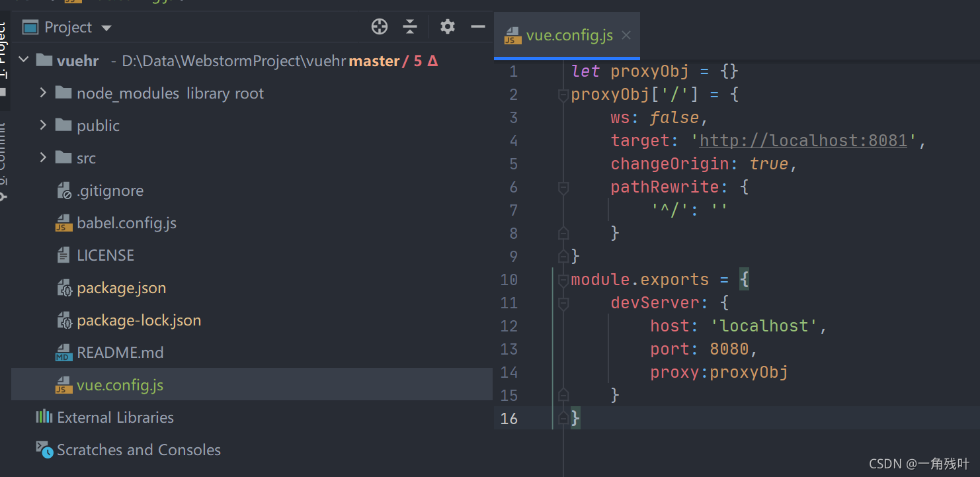This screenshot has width=980, height=477.
Task: Open Project panel settings gear
Action: [x=448, y=26]
